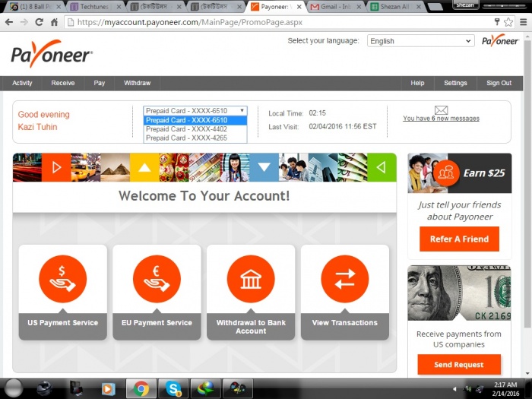This screenshot has height=399, width=532.
Task: Select Prepaid Card XXXX-6510 highlighted option
Action: click(x=195, y=120)
